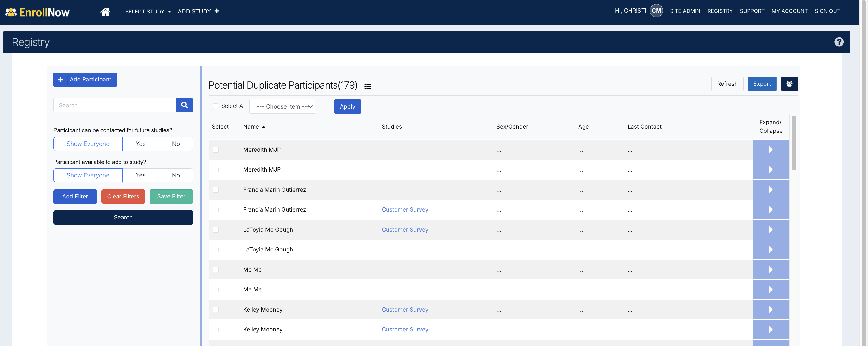868x346 pixels.
Task: Click the Add Participant button
Action: pos(85,80)
